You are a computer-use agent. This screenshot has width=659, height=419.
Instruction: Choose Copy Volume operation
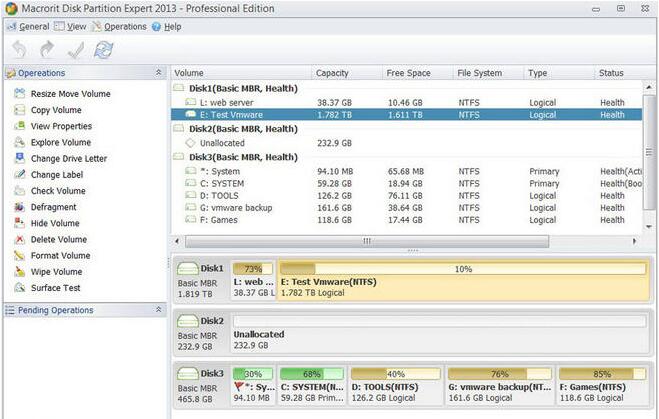[x=56, y=110]
